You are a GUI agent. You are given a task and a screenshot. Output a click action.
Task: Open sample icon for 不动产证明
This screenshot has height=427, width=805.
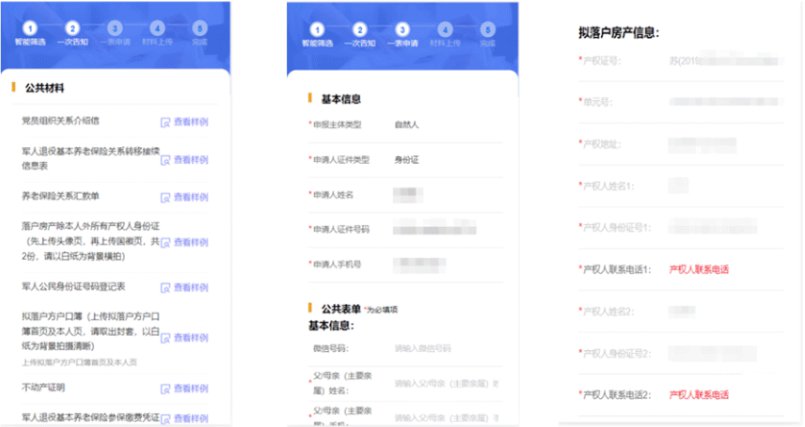tap(165, 389)
